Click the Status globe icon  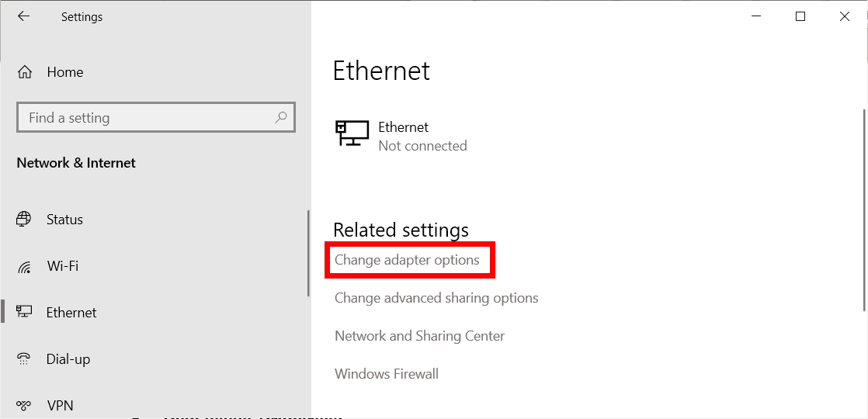coord(24,220)
